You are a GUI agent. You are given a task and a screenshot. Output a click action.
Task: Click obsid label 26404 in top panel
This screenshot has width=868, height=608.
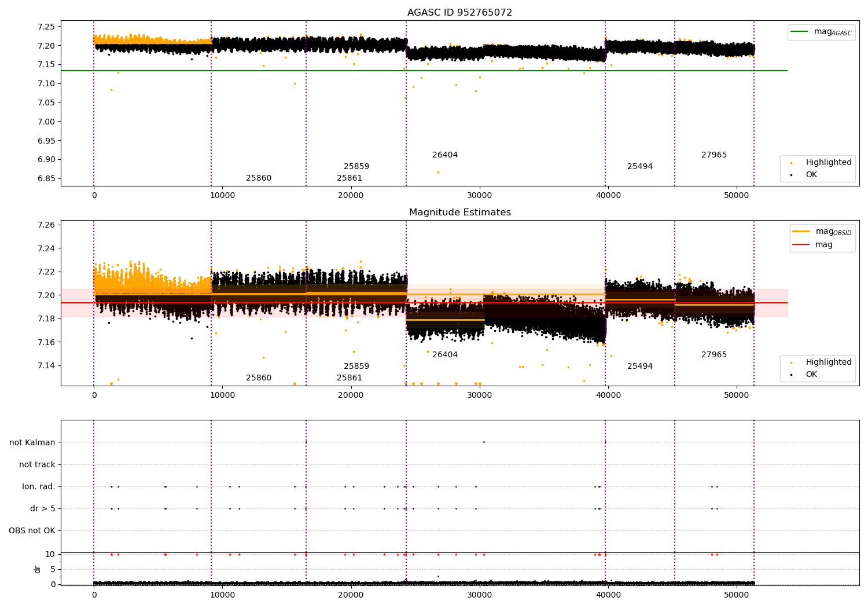click(445, 155)
